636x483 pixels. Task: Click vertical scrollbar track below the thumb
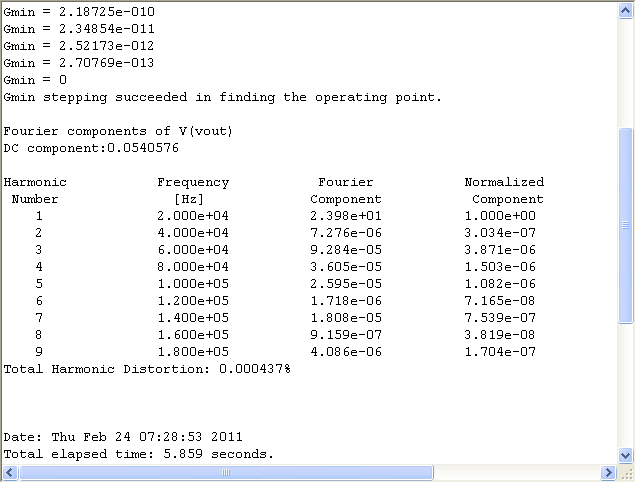[625, 385]
